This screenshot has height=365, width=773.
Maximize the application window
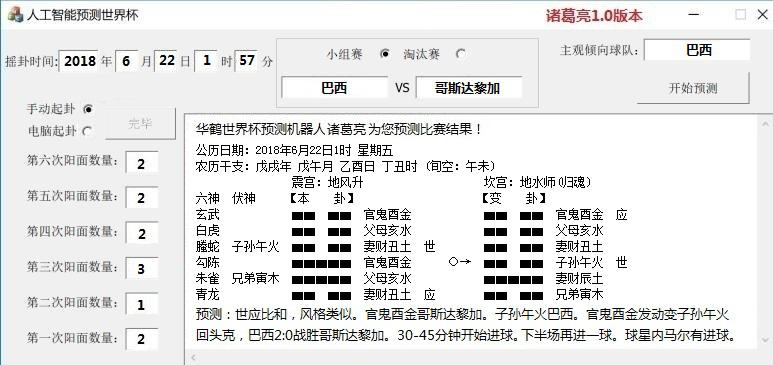(x=740, y=15)
